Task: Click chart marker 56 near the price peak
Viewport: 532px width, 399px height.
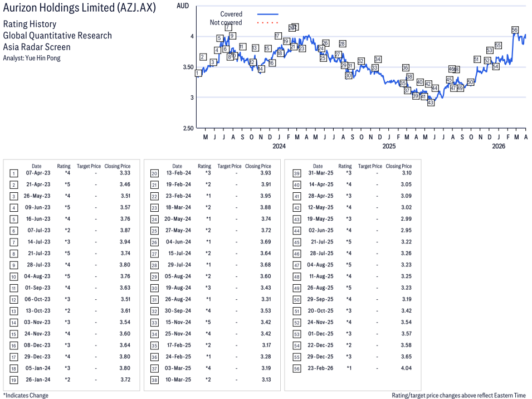Action: pos(515,30)
